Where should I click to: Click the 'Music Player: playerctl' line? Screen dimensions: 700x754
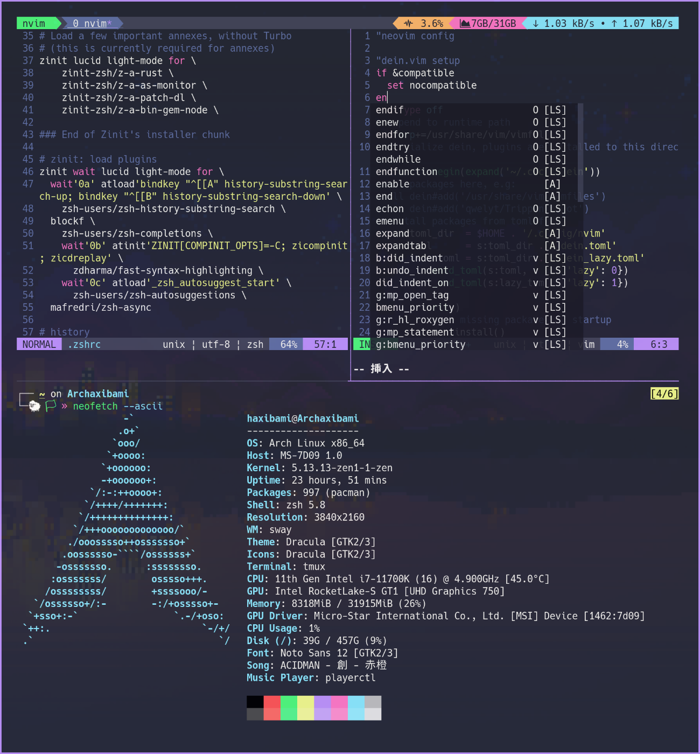coord(311,678)
